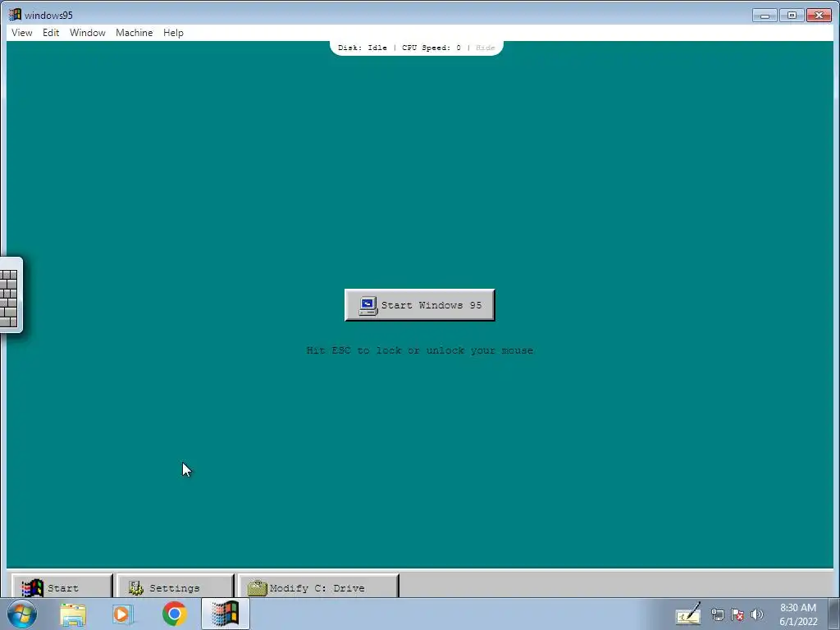The height and width of the screenshot is (630, 840).
Task: Open the Help menu
Action: (173, 33)
